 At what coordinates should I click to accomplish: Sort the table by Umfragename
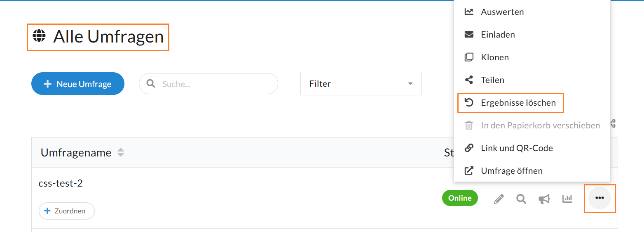click(120, 152)
